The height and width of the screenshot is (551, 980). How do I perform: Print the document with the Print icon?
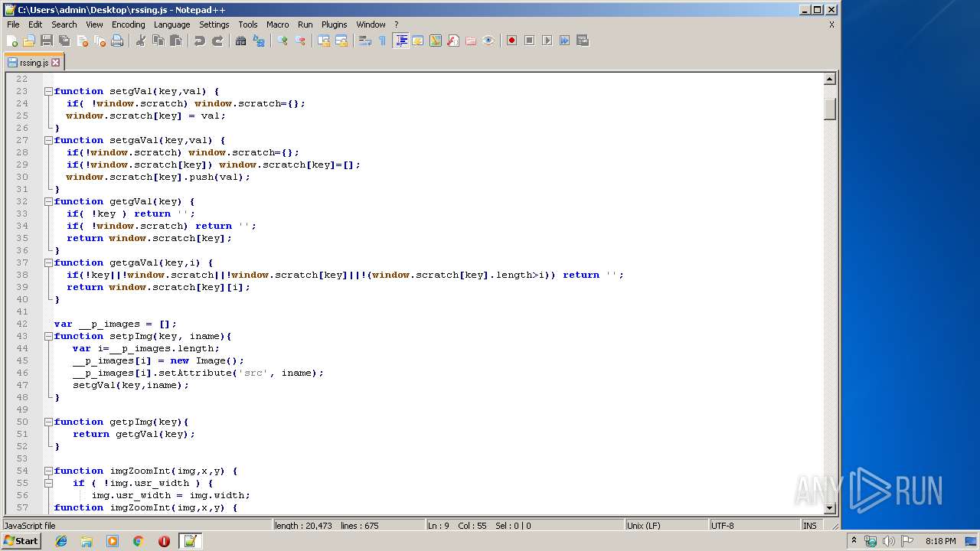[117, 41]
